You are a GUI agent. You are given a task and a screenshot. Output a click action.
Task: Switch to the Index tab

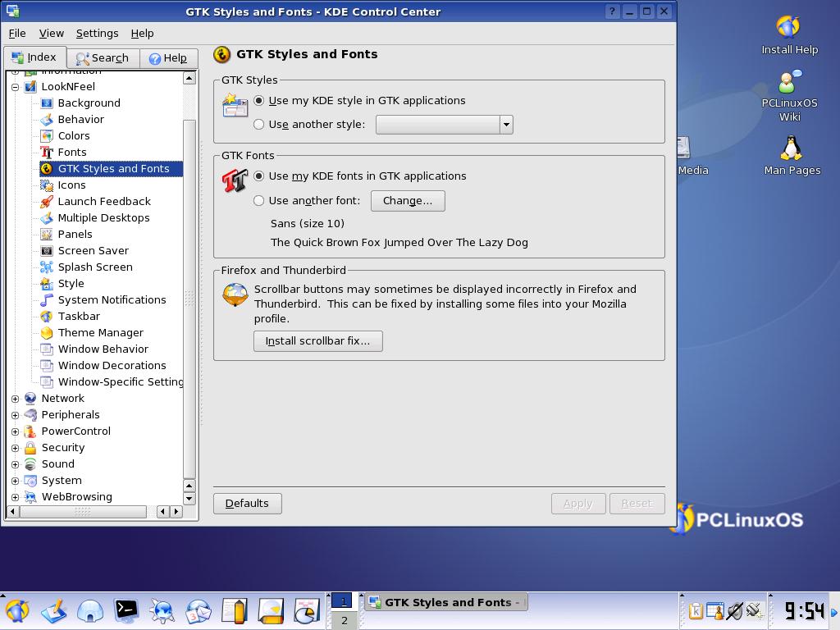click(x=34, y=57)
